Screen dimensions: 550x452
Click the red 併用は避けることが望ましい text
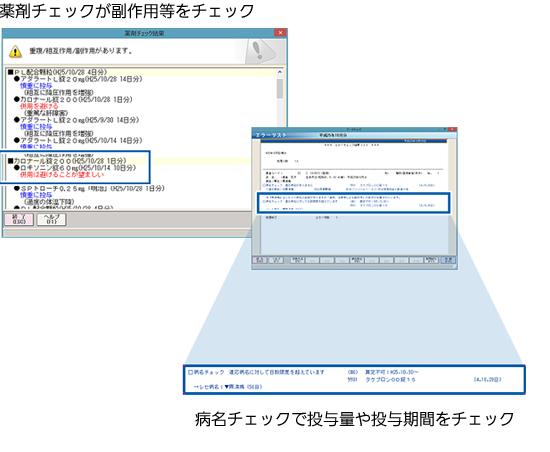tap(62, 175)
